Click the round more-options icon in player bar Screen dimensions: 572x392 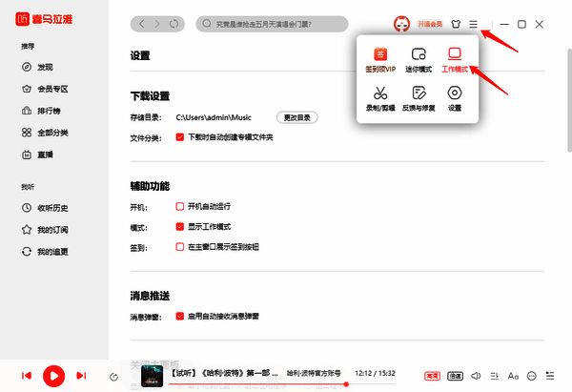(532, 376)
